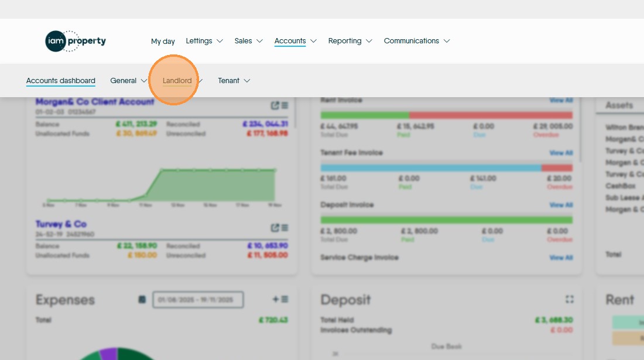644x360 pixels.
Task: Click the green paid segment of Rent Invoice bar
Action: click(x=365, y=115)
